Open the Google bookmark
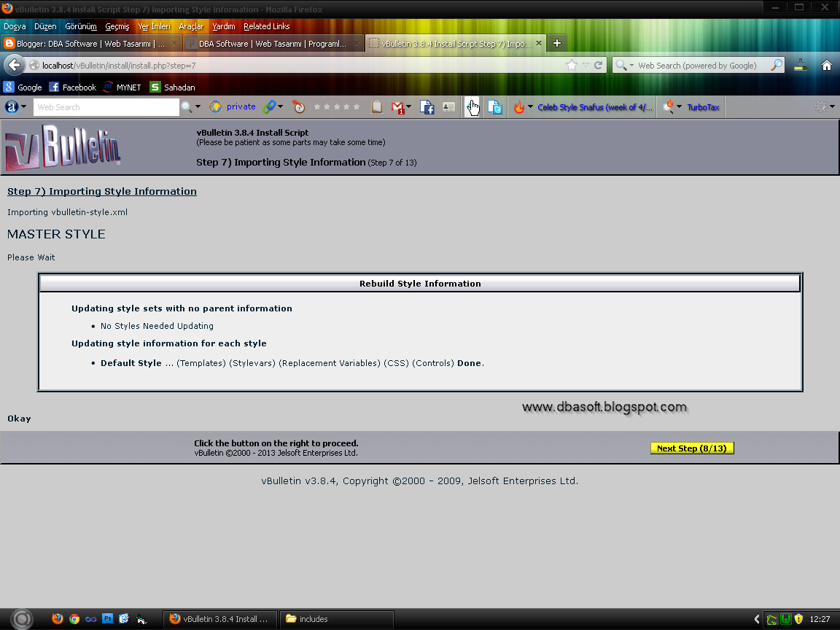Image resolution: width=840 pixels, height=630 pixels. (x=23, y=87)
